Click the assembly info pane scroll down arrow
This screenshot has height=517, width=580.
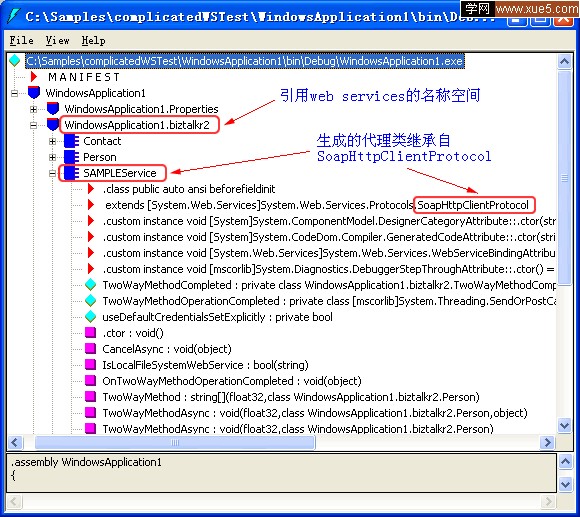tap(565, 484)
